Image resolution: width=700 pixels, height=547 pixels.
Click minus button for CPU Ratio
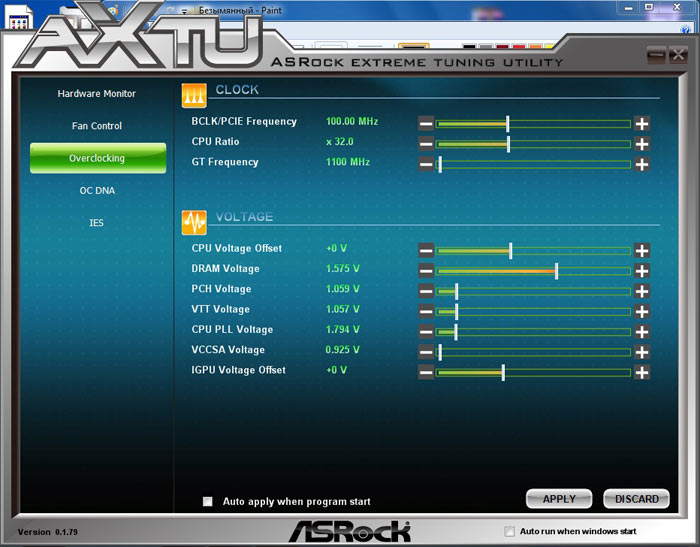click(426, 143)
